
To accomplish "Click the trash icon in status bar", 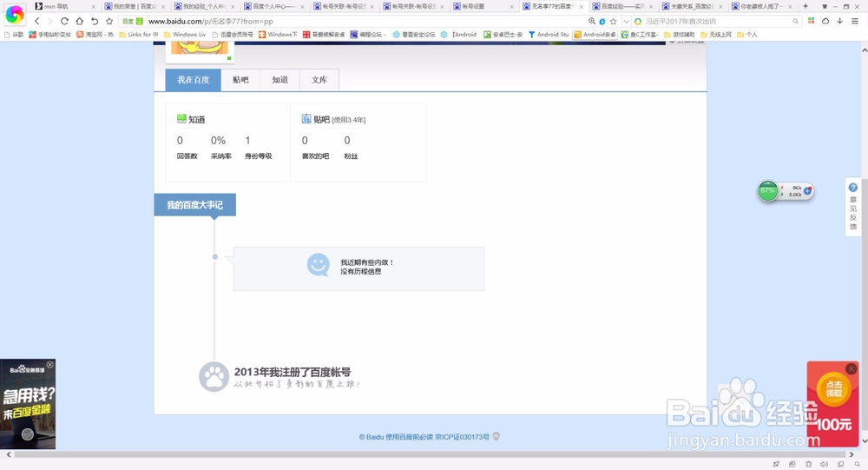I will tap(808, 464).
